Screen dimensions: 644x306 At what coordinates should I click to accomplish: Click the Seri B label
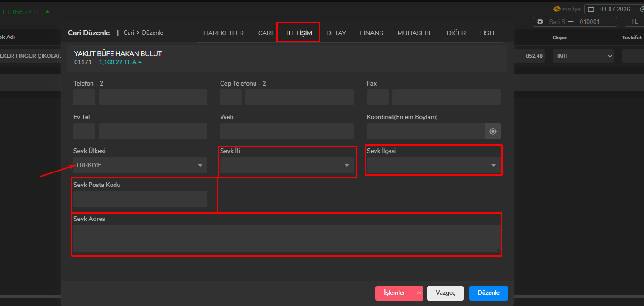pos(557,22)
